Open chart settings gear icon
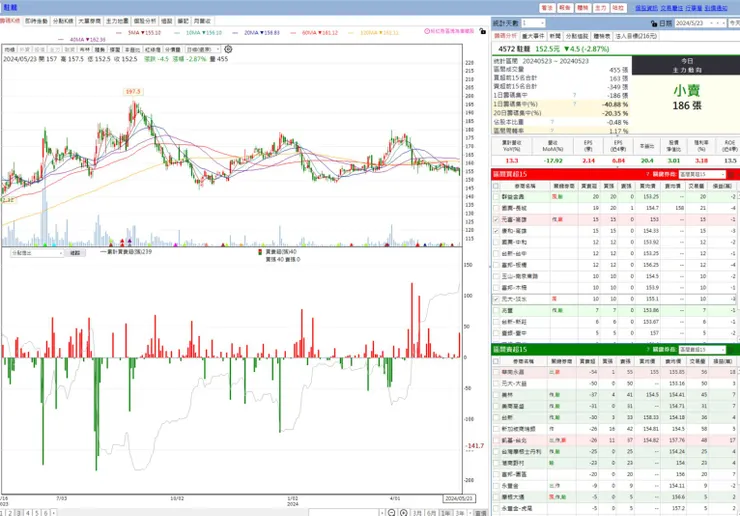 [228, 49]
